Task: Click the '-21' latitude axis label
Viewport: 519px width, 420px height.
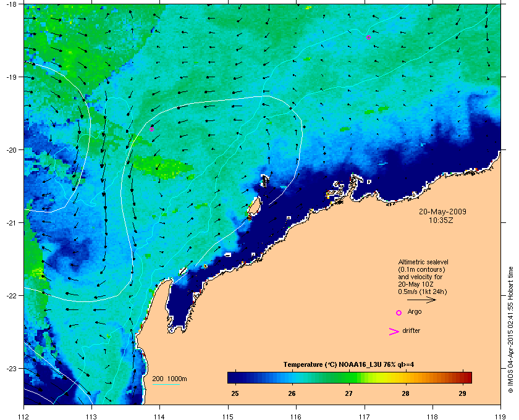Action: (11, 222)
